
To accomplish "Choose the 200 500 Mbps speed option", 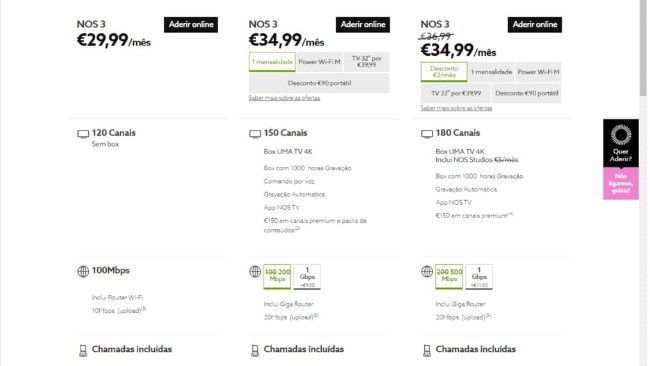I will [449, 276].
